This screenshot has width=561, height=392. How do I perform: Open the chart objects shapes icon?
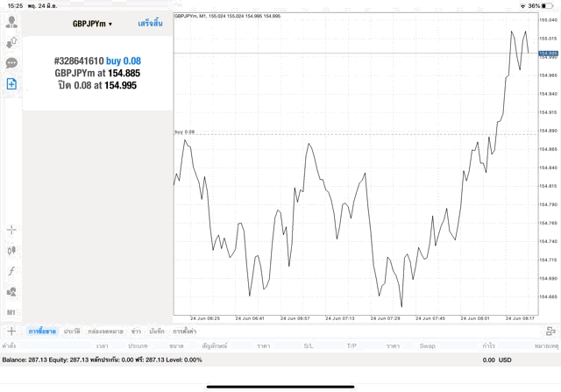[x=11, y=292]
